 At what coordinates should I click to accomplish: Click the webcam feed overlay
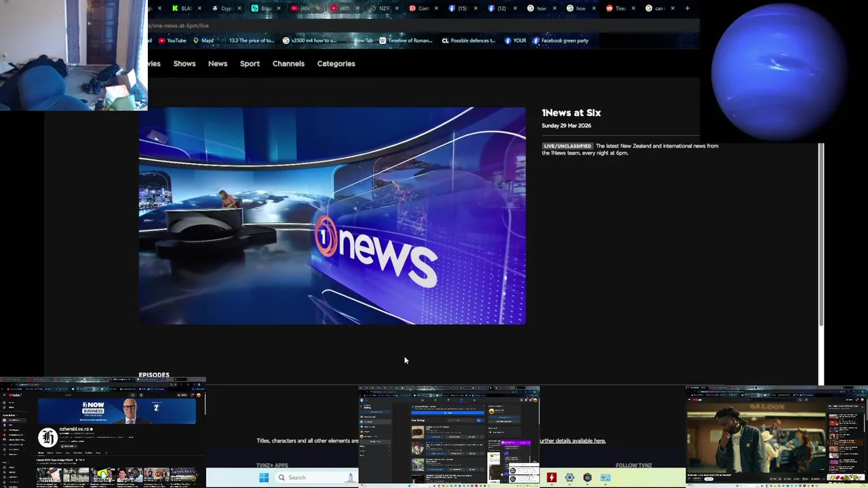[73, 55]
